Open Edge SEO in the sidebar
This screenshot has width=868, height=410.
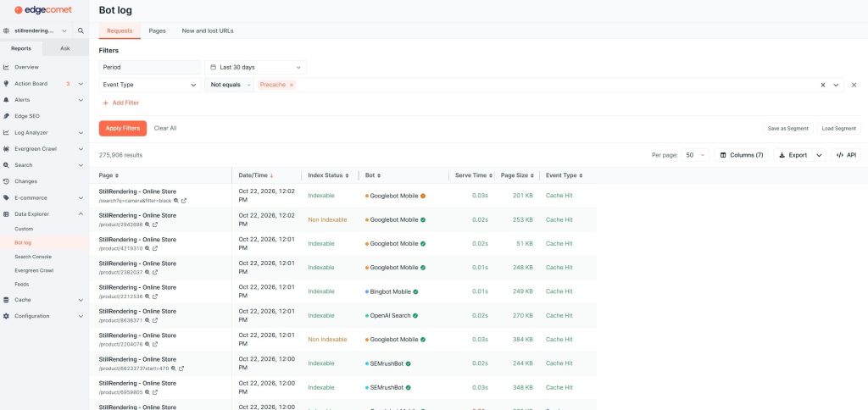(26, 116)
